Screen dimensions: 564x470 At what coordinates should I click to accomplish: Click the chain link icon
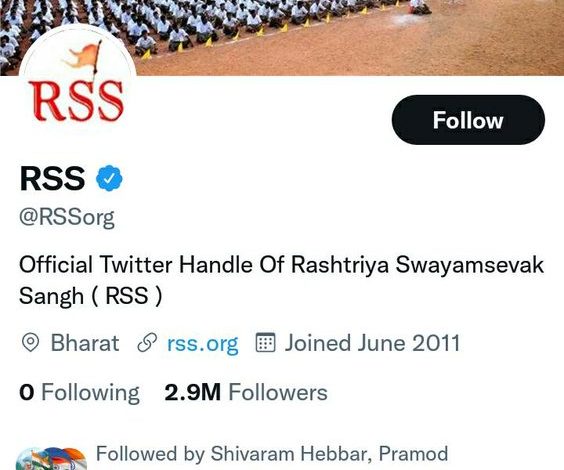[x=147, y=342]
